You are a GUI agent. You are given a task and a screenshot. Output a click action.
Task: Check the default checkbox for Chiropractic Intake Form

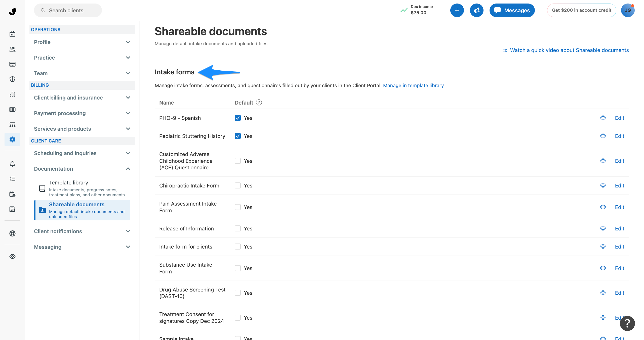point(238,185)
